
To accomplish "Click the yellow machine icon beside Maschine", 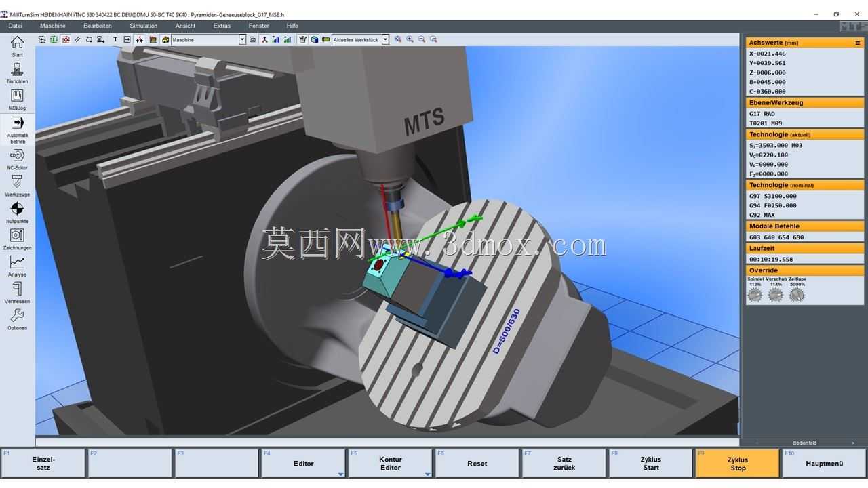I will pyautogui.click(x=165, y=39).
